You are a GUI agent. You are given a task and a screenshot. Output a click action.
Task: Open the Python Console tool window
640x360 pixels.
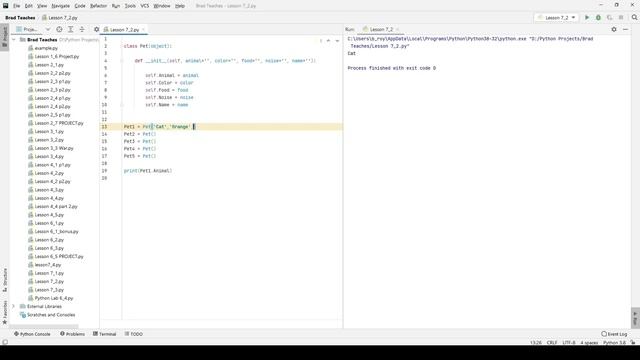(32, 334)
